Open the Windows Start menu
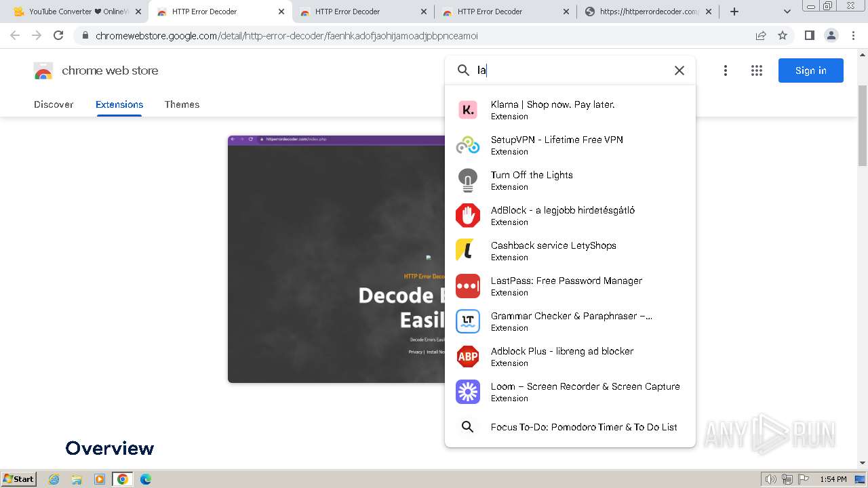The height and width of the screenshot is (488, 868). [18, 479]
